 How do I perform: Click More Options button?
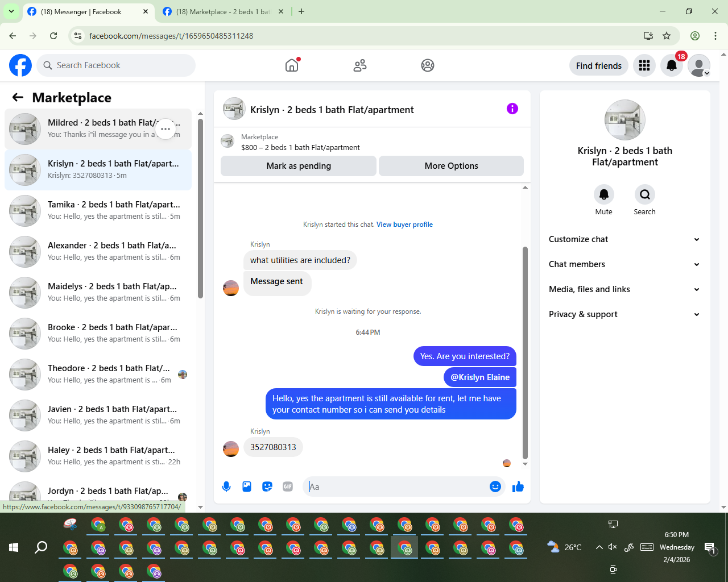coord(452,166)
